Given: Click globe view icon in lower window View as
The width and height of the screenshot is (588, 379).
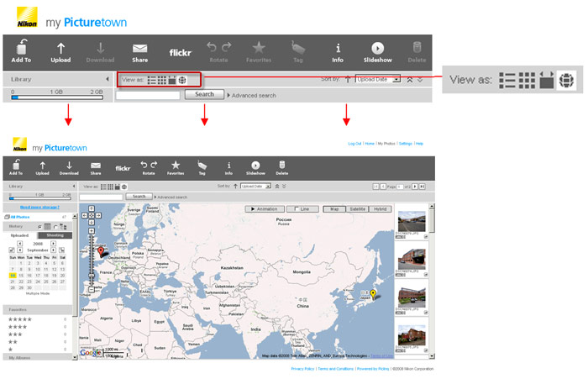Looking at the screenshot, I should pos(124,187).
